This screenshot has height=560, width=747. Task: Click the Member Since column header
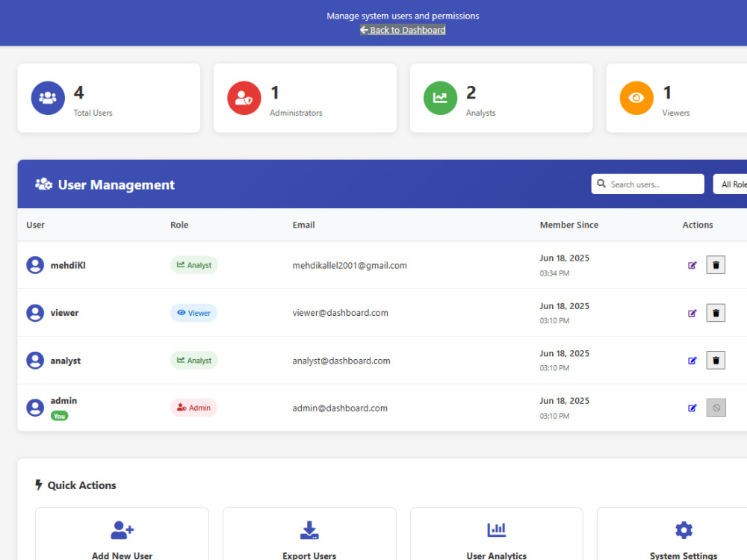[x=568, y=225]
